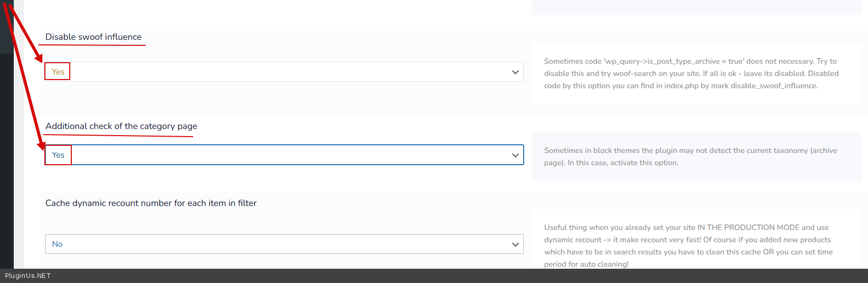Open the PluginUs.NET footer link
Screen dimensions: 868x283
(x=28, y=276)
